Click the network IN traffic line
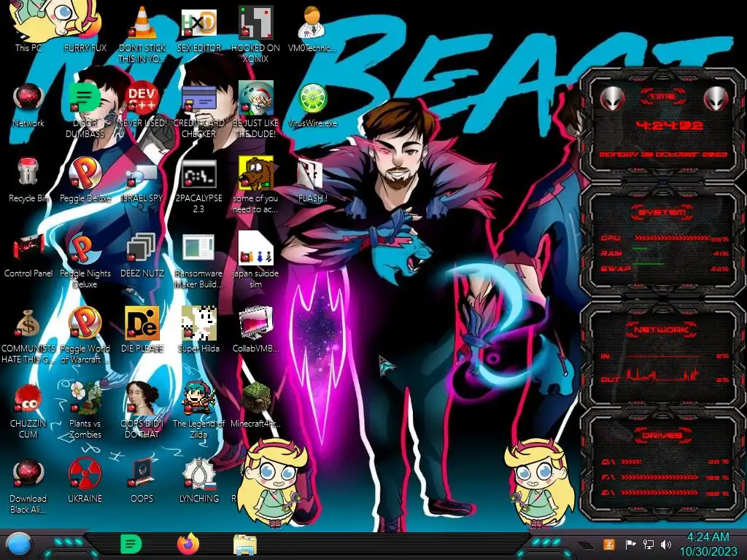747x560 pixels. coord(662,356)
